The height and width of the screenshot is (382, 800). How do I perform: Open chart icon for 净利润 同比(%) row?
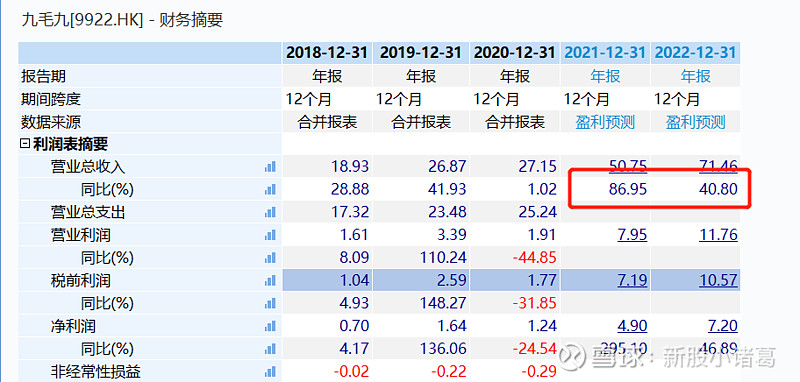270,349
